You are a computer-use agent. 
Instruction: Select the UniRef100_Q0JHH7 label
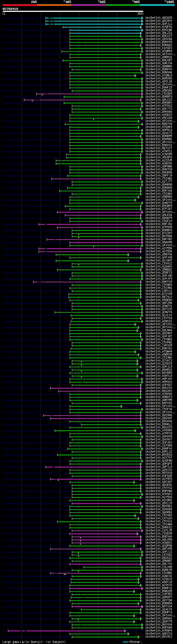[159, 260]
